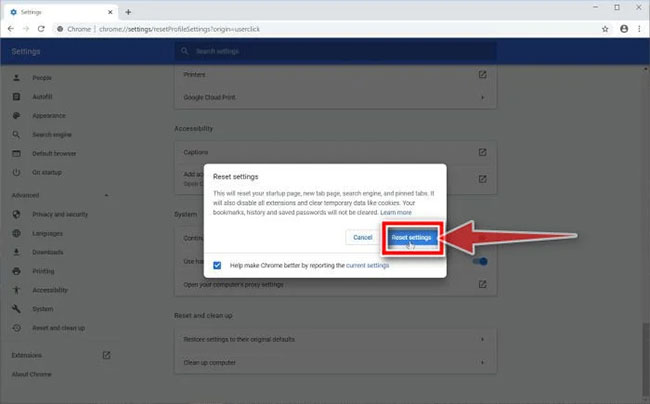Click the On startup power icon
Viewport: 650px width, 404px height.
16,172
